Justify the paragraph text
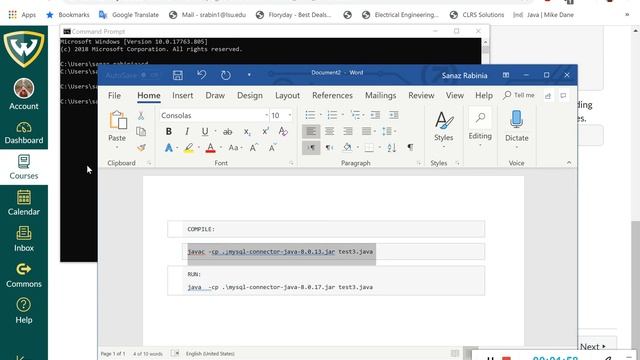The image size is (640, 360). 366,131
